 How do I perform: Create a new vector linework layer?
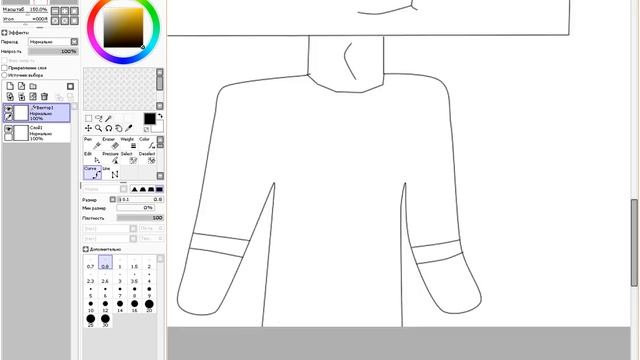pyautogui.click(x=22, y=86)
